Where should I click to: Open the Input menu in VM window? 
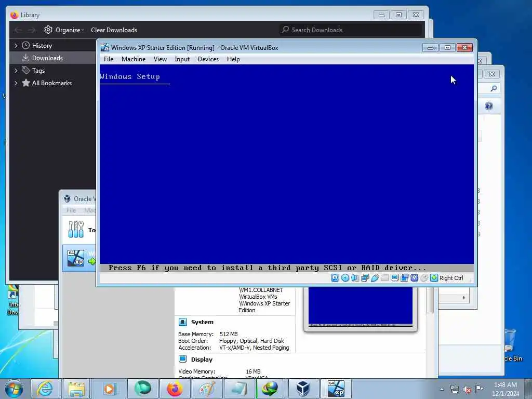[182, 59]
